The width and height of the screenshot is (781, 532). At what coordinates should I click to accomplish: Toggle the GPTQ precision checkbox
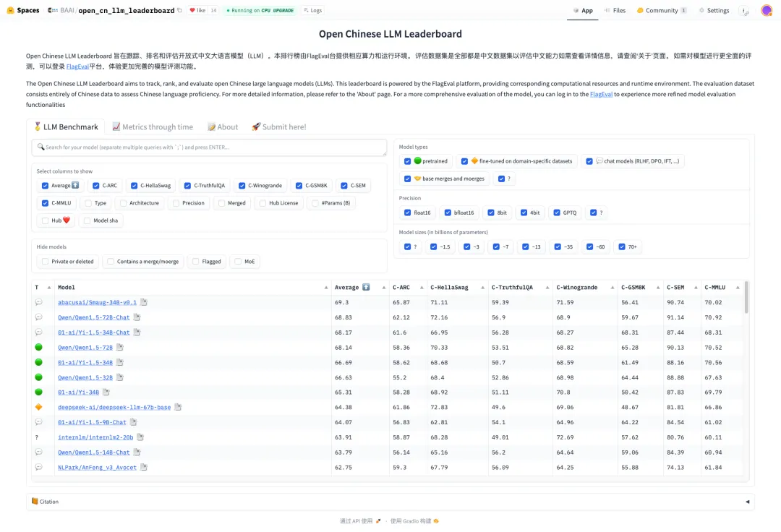557,213
